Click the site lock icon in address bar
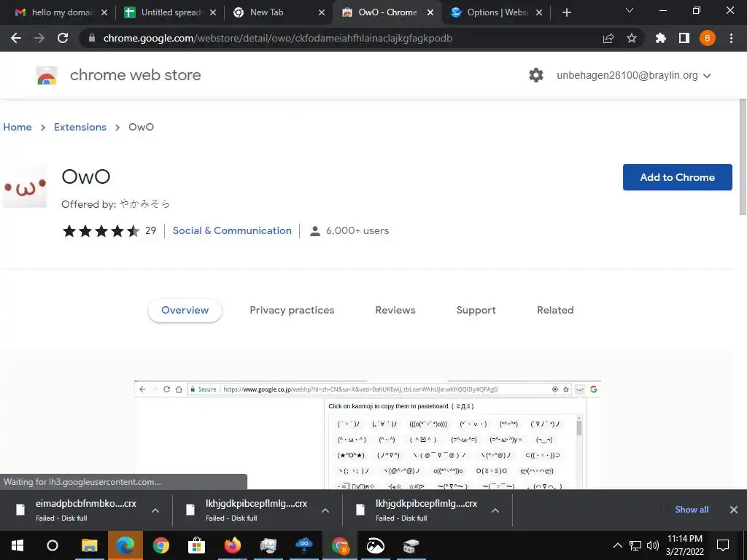This screenshot has width=747, height=560. tap(92, 38)
